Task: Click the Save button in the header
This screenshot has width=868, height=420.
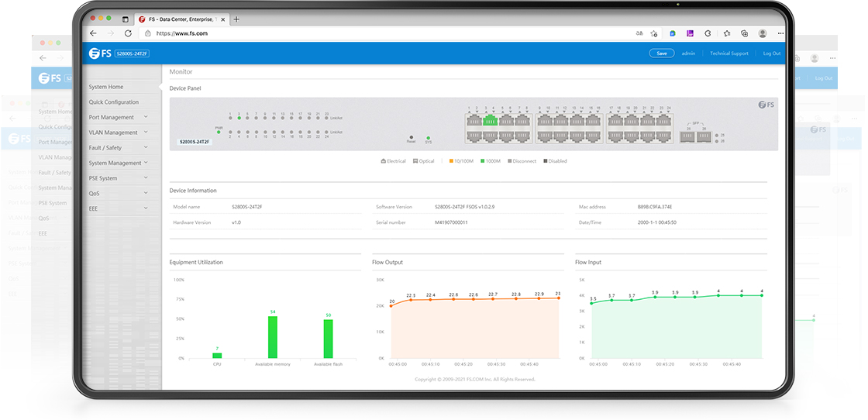Action: pos(662,53)
